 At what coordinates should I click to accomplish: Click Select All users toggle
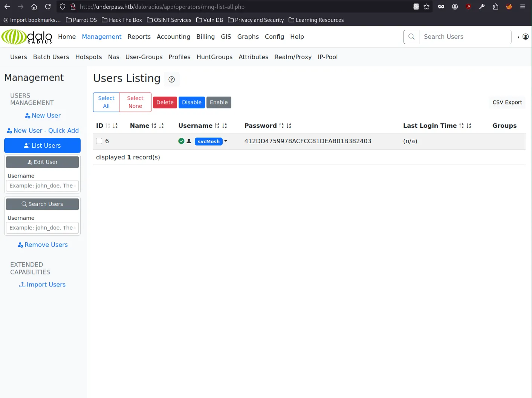coord(106,102)
